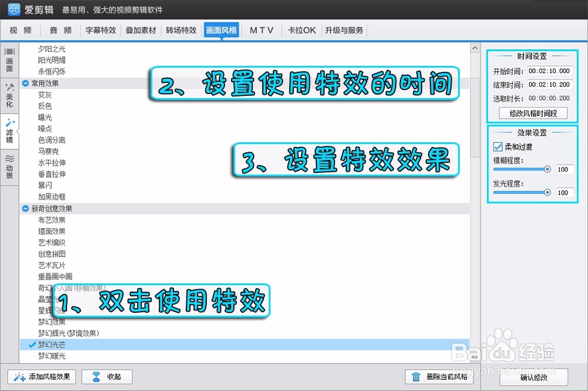Select the 重叠画中画 effect
The height and width of the screenshot is (391, 588).
point(55,277)
